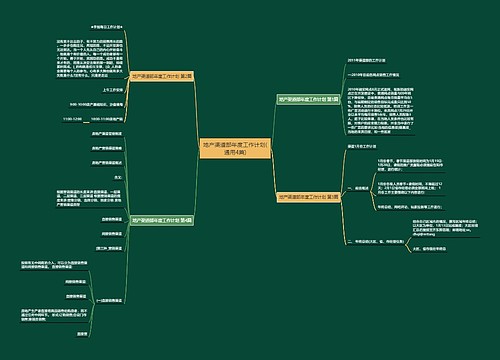The width and height of the screenshot is (500, 360).
Task: Select the 上午工作安排 node
Action: pos(113,90)
